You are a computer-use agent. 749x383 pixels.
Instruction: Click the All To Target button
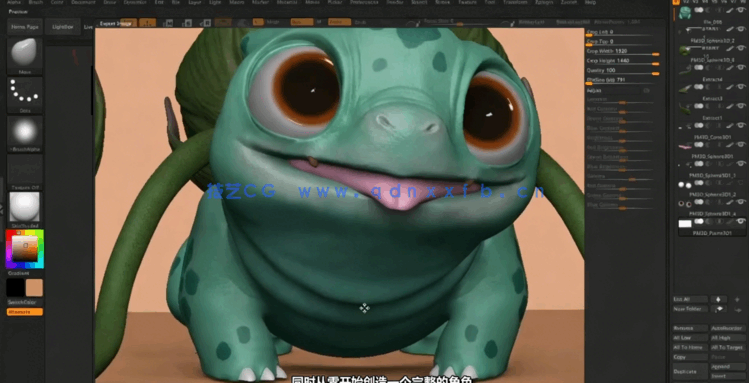pyautogui.click(x=728, y=348)
